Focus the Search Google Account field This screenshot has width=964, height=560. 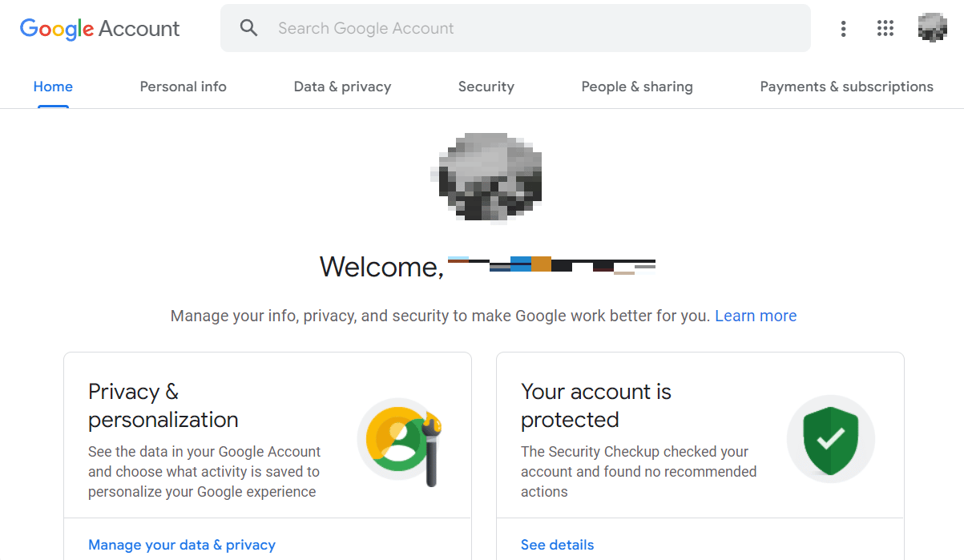click(x=515, y=28)
